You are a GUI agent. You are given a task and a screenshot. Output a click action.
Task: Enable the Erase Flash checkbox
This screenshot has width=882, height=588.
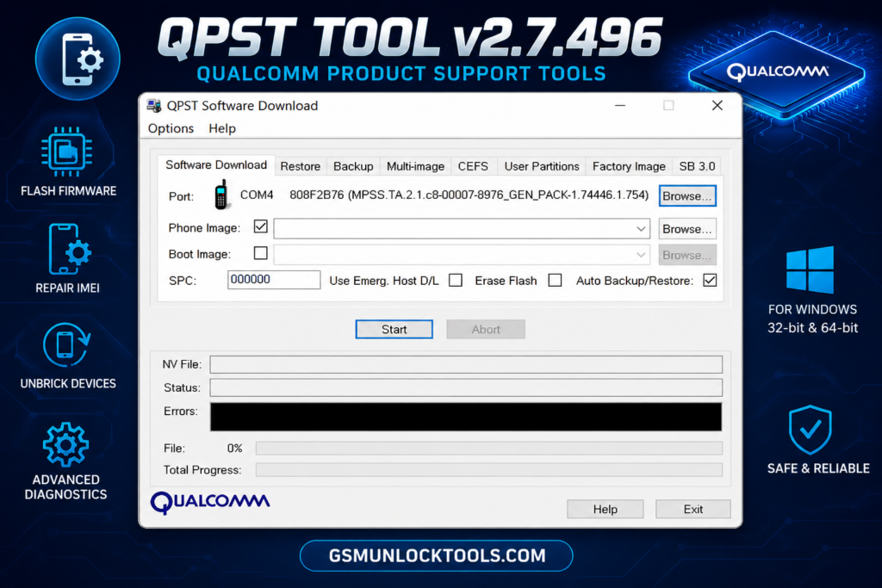tap(556, 280)
